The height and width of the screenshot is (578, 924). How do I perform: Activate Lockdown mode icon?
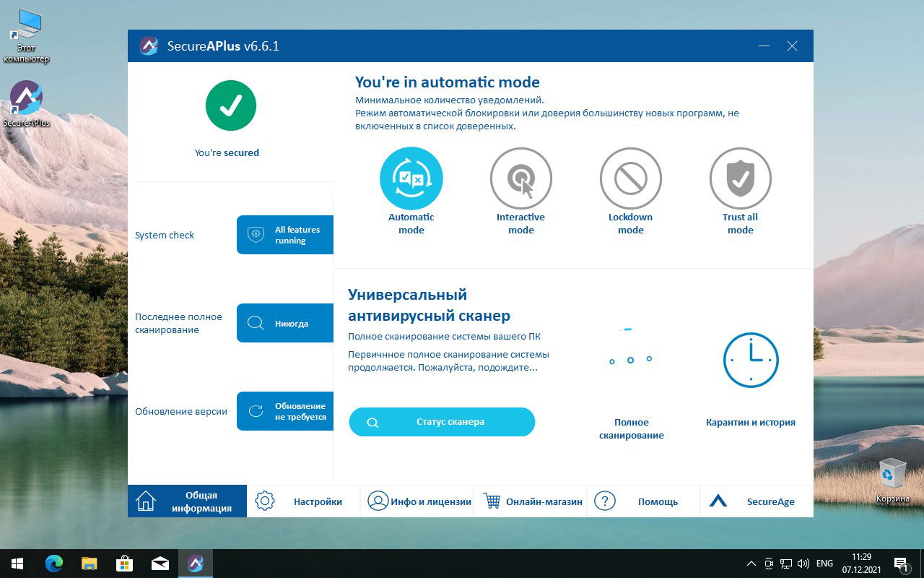(x=631, y=178)
